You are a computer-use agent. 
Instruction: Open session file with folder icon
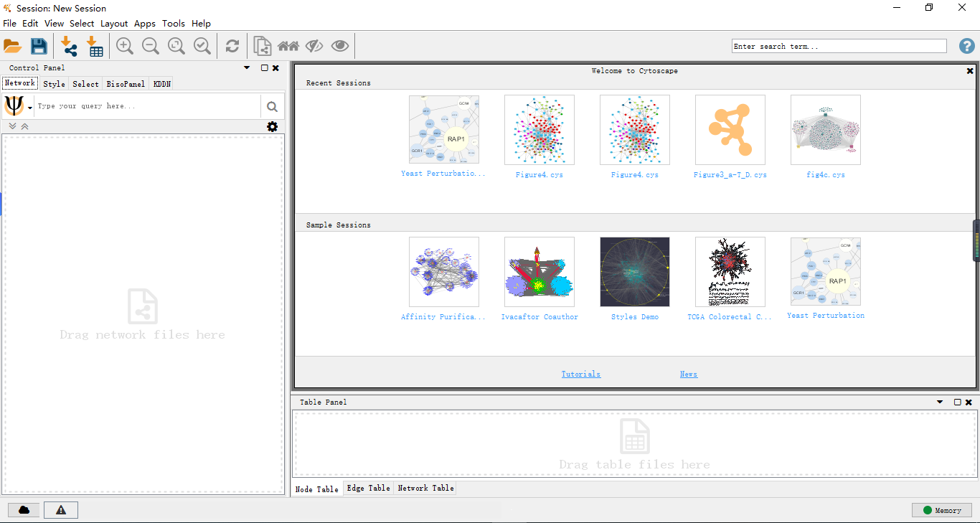tap(13, 47)
